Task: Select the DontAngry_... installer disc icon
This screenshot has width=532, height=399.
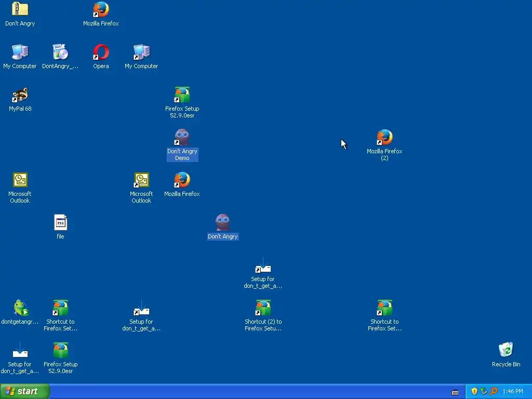Action: [60, 52]
